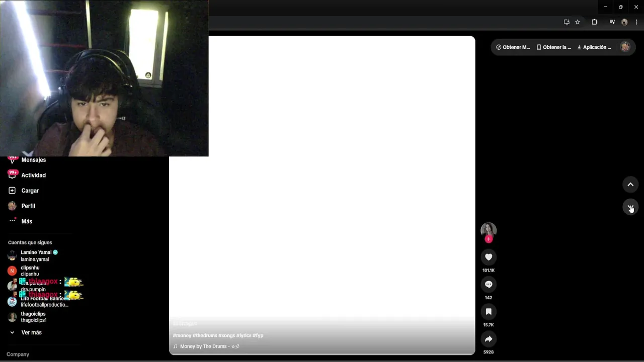This screenshot has width=644, height=362.
Task: Click the three-dot Más icon
Action: coord(12,221)
